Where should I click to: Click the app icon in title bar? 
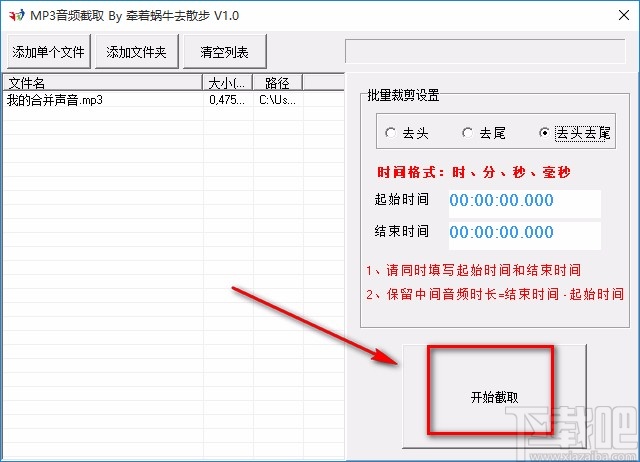(x=17, y=16)
